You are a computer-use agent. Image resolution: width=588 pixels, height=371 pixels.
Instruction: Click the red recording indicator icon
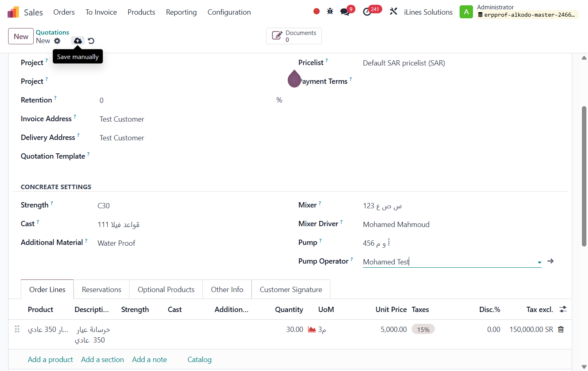(317, 11)
